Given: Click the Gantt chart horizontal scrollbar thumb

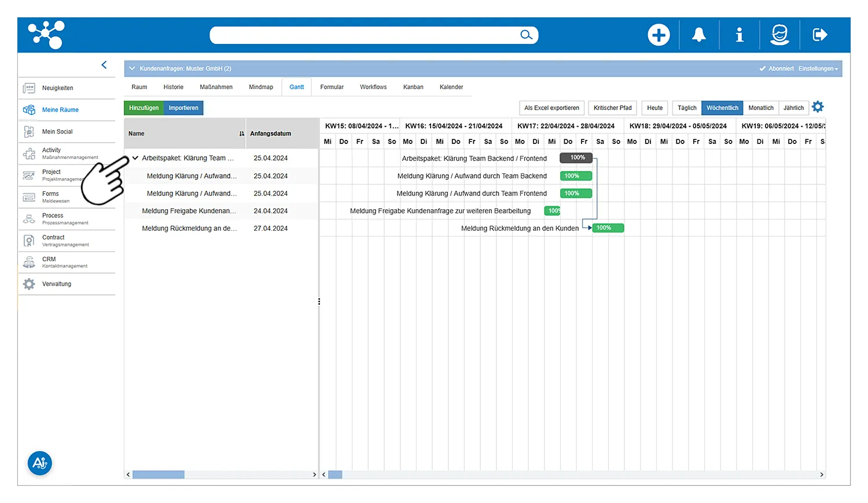Looking at the screenshot, I should point(335,475).
